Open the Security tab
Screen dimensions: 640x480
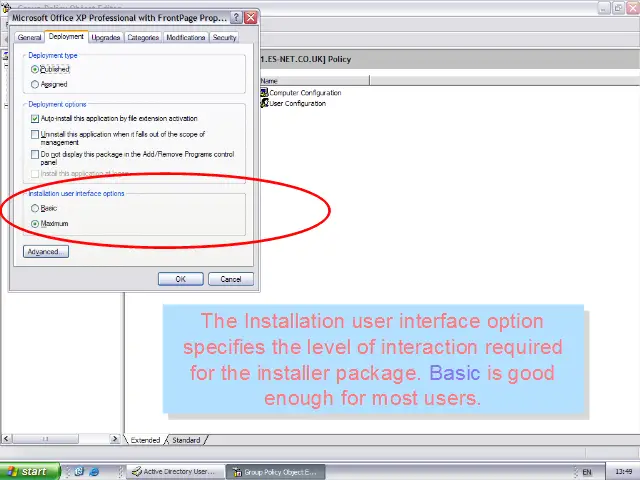[x=224, y=37]
